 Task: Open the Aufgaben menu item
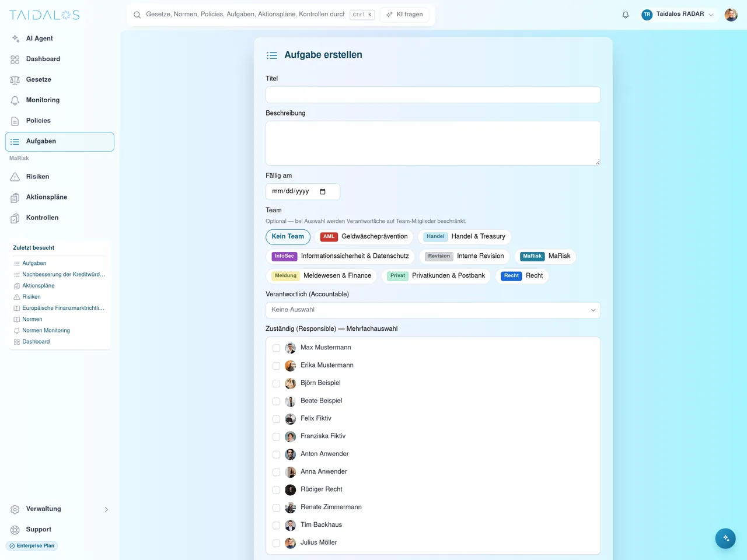(x=60, y=142)
